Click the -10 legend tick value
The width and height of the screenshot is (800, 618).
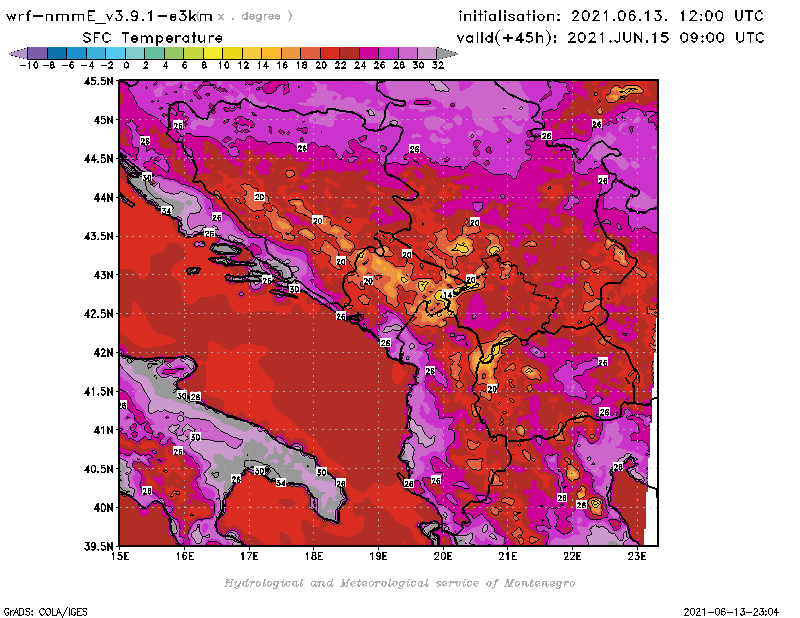tap(29, 65)
